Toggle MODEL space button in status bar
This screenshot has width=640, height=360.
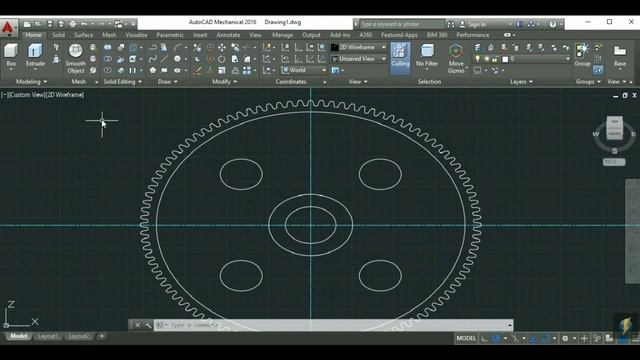[x=466, y=338]
